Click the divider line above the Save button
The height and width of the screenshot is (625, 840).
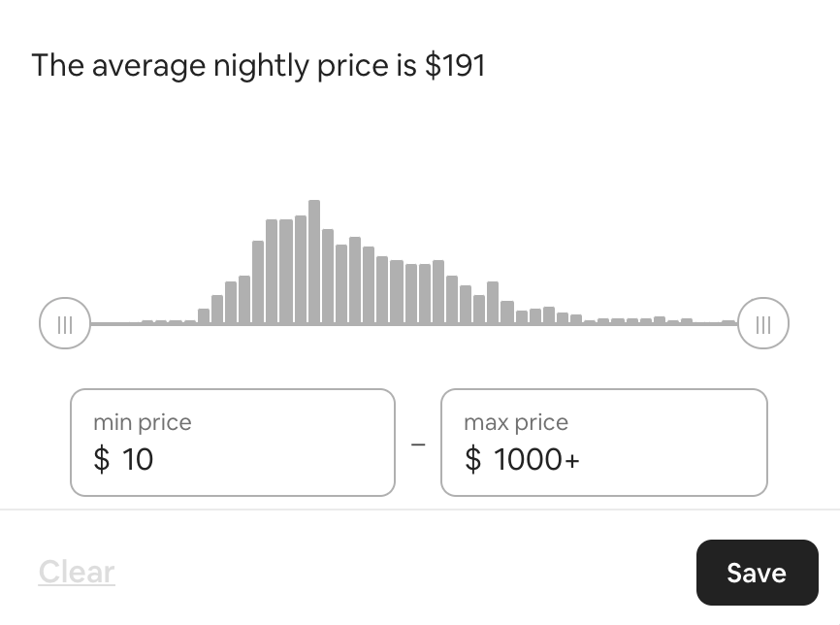pyautogui.click(x=420, y=510)
